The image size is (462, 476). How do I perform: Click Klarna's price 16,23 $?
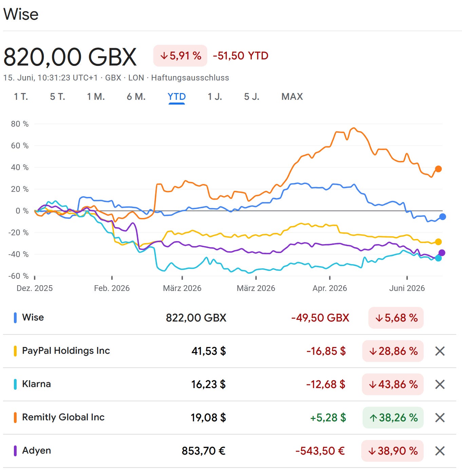[208, 384]
